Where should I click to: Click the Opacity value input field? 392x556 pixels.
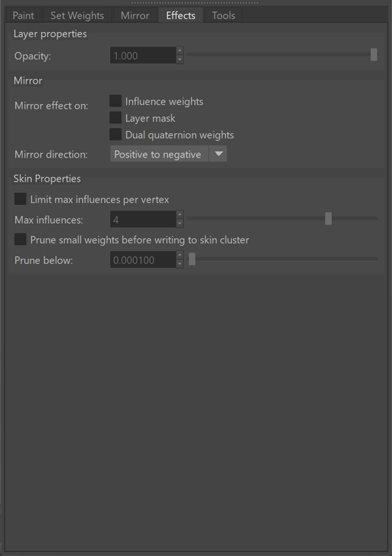click(143, 56)
